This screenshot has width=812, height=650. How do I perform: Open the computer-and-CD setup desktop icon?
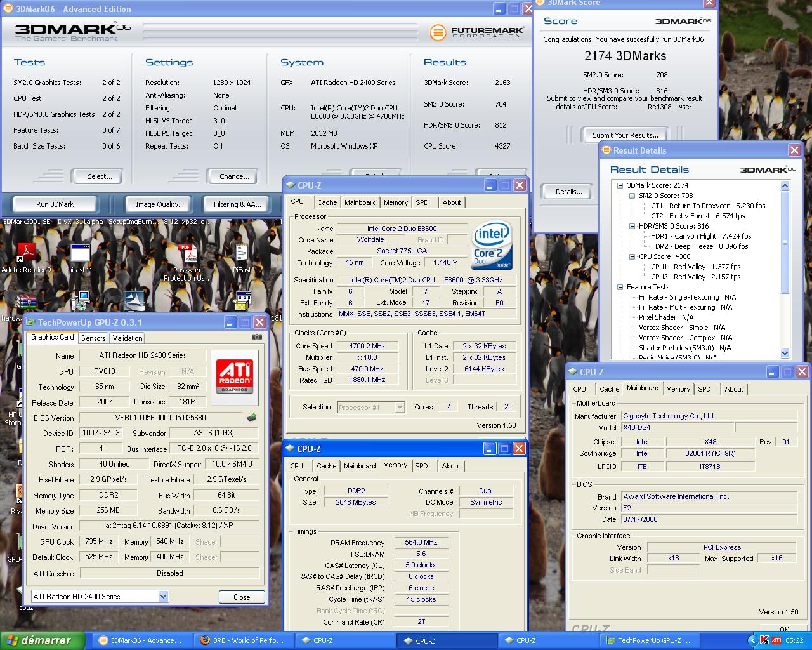click(80, 301)
